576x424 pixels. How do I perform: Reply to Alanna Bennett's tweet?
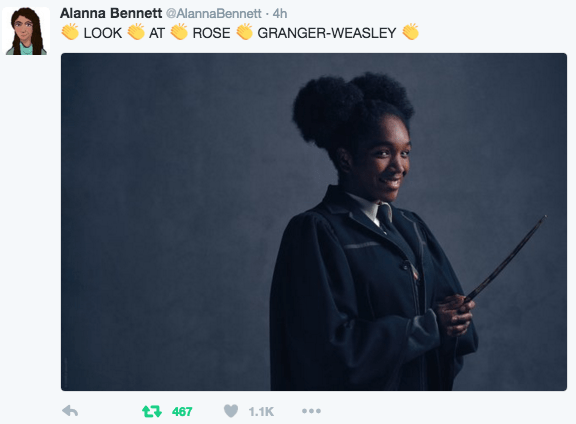(70, 411)
